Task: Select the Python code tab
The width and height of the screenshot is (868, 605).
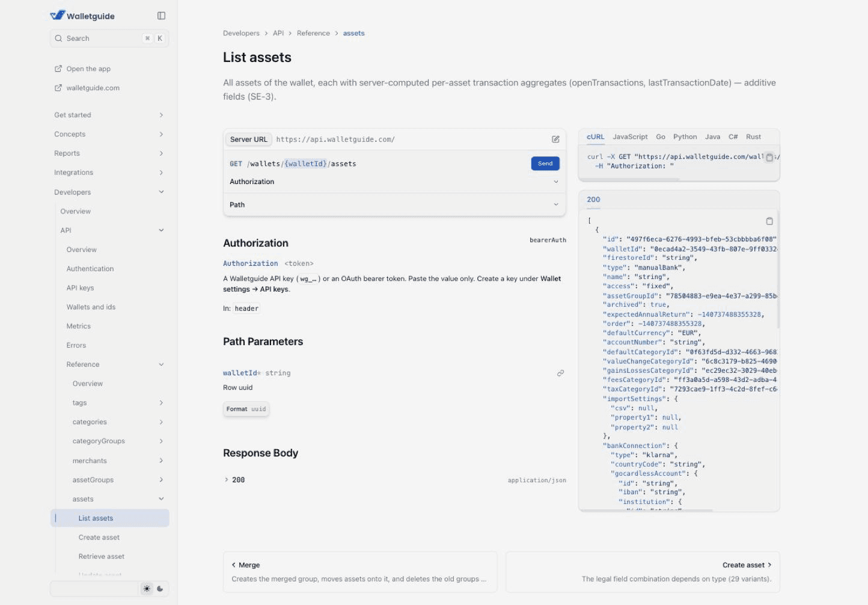Action: click(x=685, y=137)
